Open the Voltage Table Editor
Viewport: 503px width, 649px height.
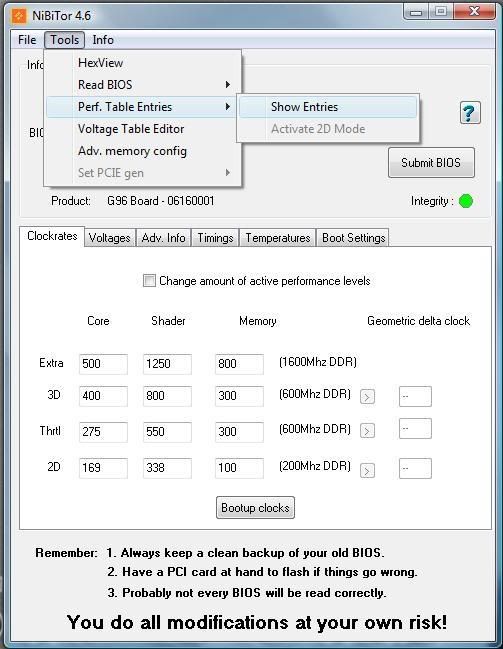[143, 129]
